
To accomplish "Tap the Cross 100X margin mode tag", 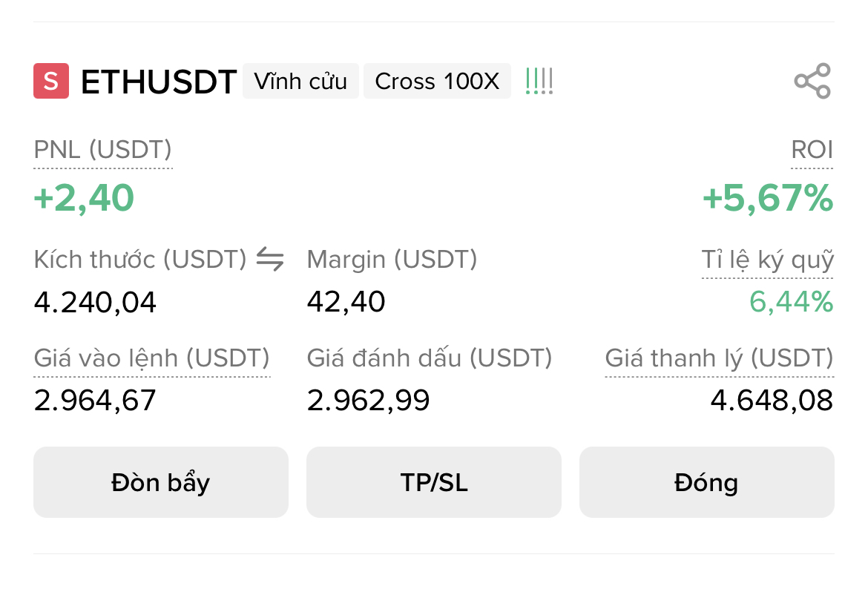I will click(437, 81).
